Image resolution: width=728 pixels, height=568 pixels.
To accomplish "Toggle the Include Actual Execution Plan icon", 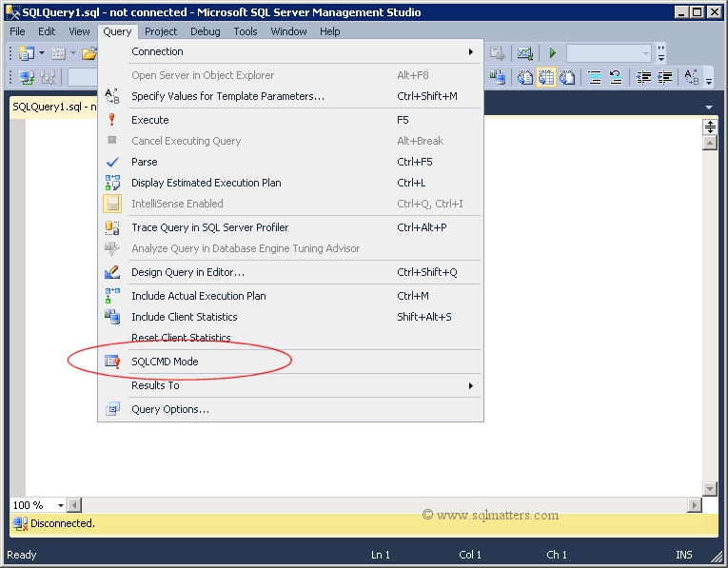I will pos(112,296).
